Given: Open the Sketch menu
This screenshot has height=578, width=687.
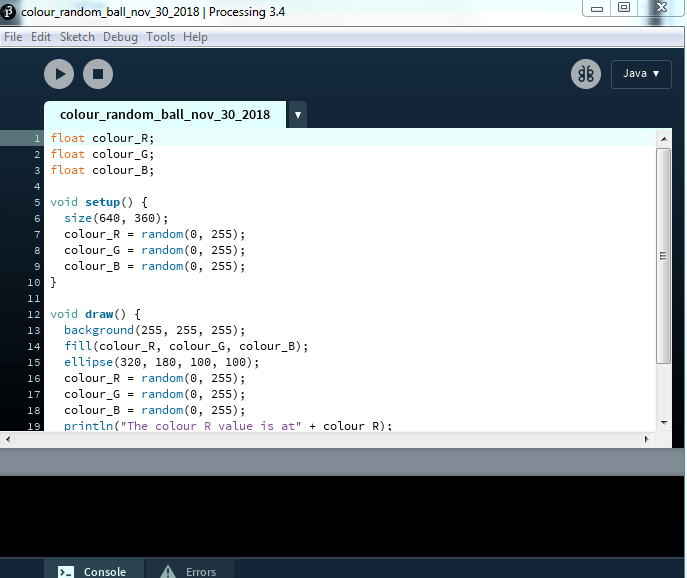Looking at the screenshot, I should click(77, 37).
